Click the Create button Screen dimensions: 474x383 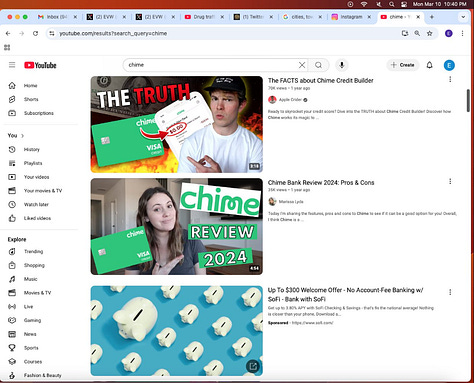(403, 65)
